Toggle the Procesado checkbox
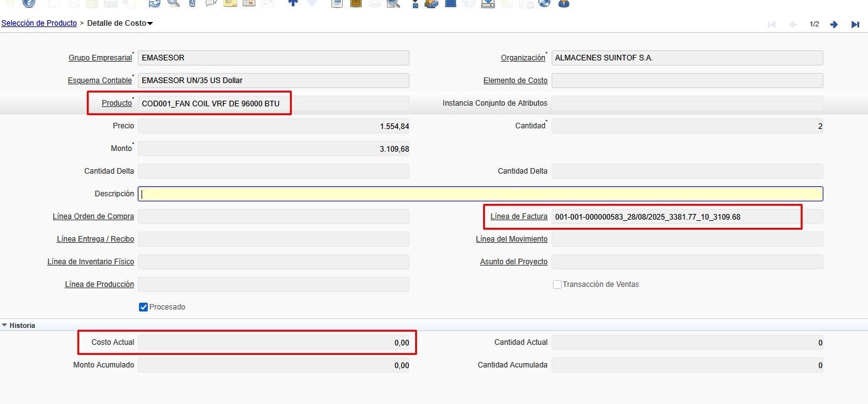The height and width of the screenshot is (404, 868). coord(143,307)
